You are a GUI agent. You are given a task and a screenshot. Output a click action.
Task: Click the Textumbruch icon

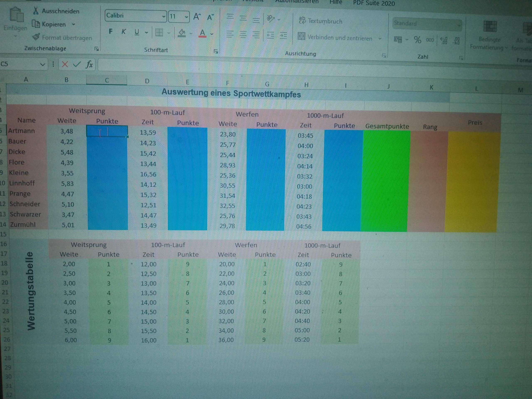(x=302, y=20)
